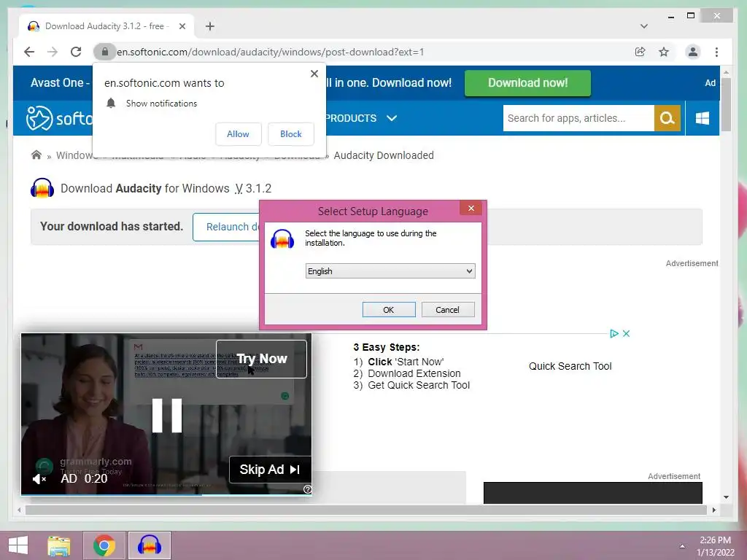Switch to Audacity setup in taskbar
Image resolution: width=747 pixels, height=560 pixels.
click(149, 545)
